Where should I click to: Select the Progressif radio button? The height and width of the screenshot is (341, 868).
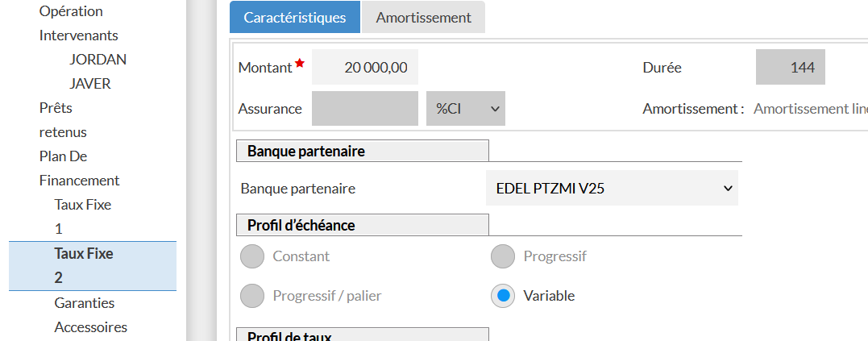(503, 256)
